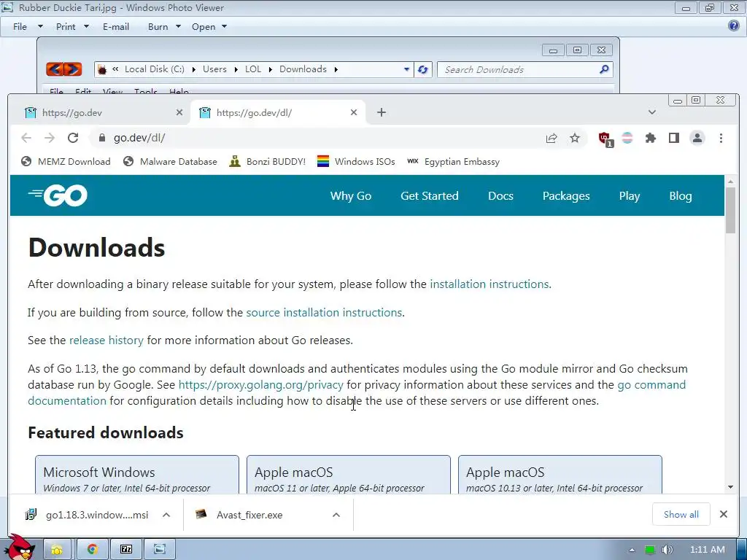The height and width of the screenshot is (560, 747).
Task: Click Explorer back arrow button
Action: point(55,69)
